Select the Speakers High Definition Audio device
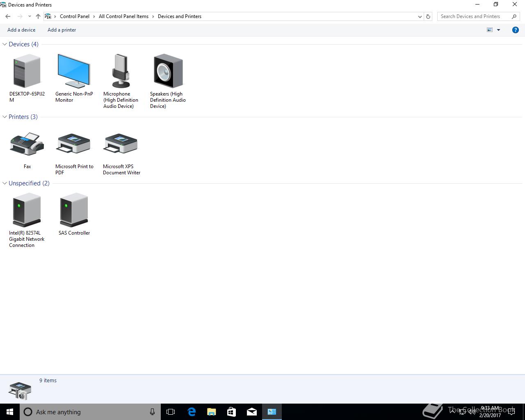 (168, 71)
